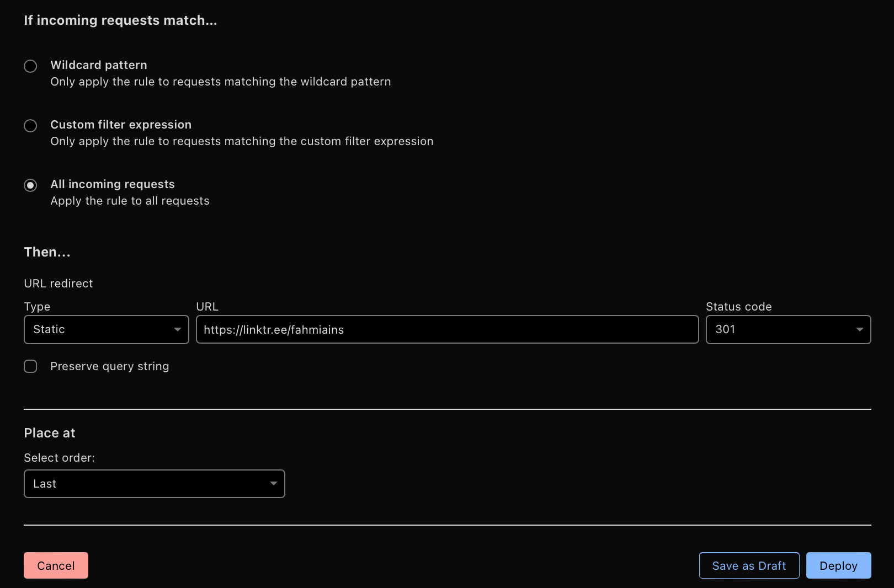Viewport: 894px width, 588px height.
Task: Click the "Apply the rule to all requests" description
Action: pos(130,201)
